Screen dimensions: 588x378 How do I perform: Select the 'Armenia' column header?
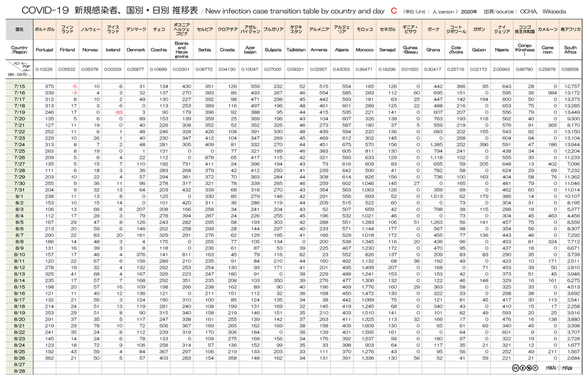tap(319, 49)
